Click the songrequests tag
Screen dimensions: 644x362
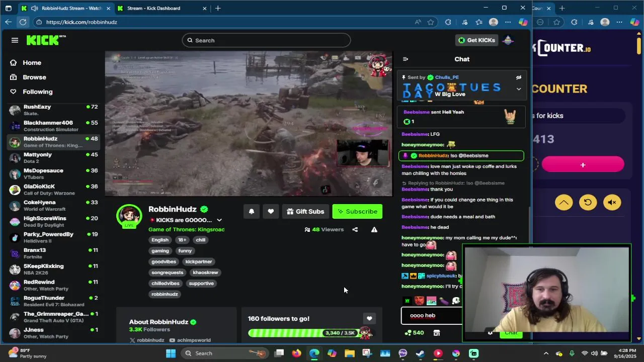[168, 273]
